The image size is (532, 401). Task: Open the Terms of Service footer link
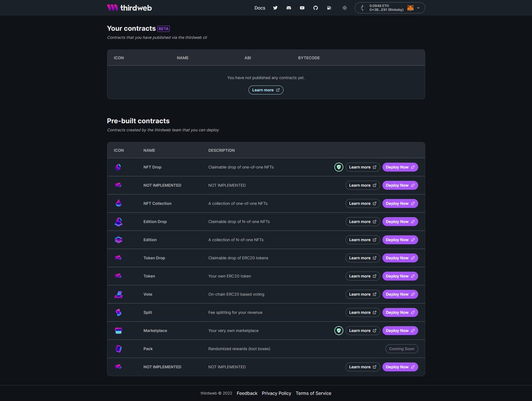(313, 393)
